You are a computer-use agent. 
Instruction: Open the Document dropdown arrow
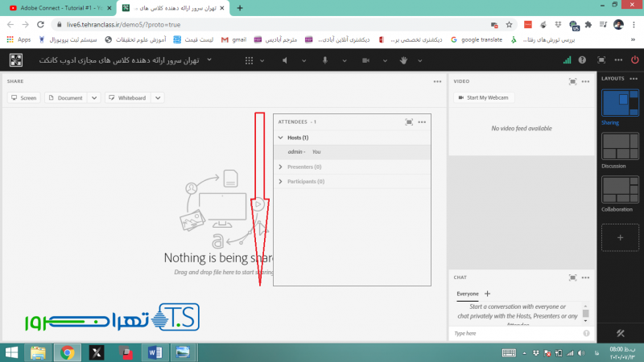coord(94,98)
